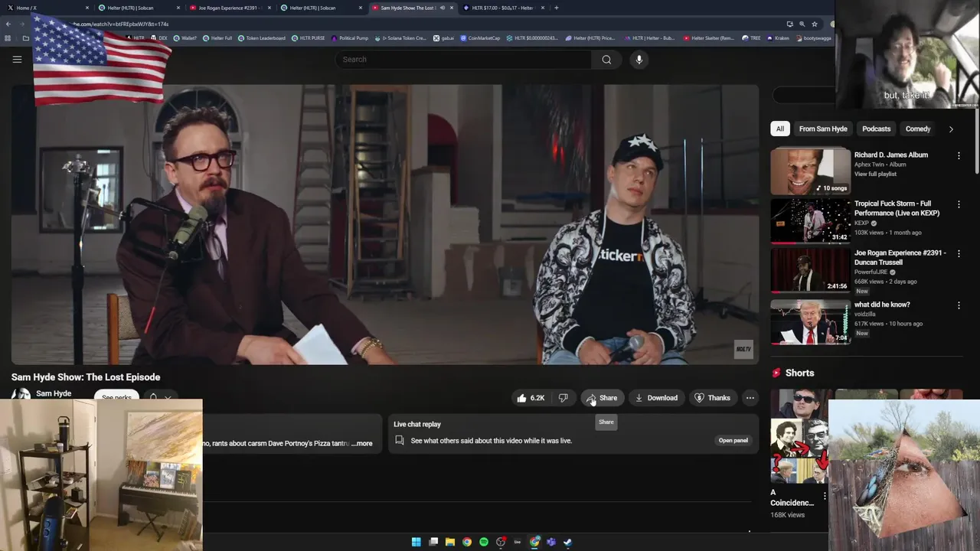Click the YouTube search magnifier button
980x551 pixels.
pos(606,60)
